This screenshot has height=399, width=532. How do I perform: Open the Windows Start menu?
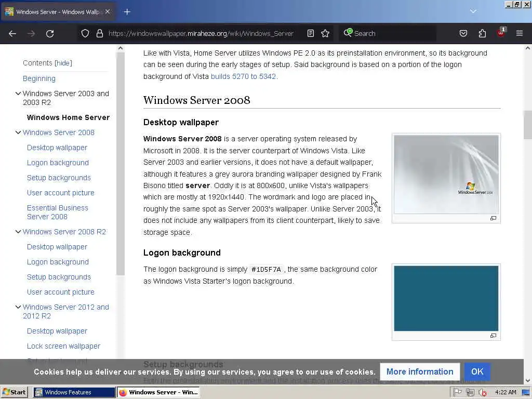pos(14,392)
